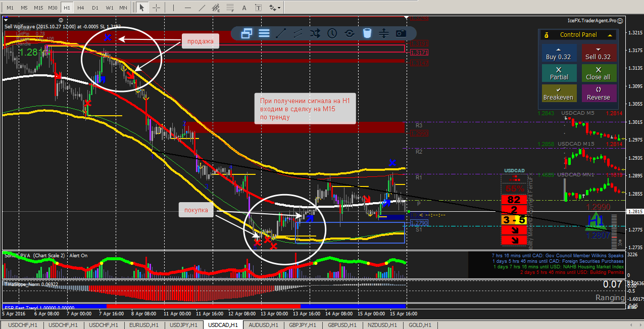Collapse the Control Panel with arrow
644x329 pixels.
[x=610, y=35]
